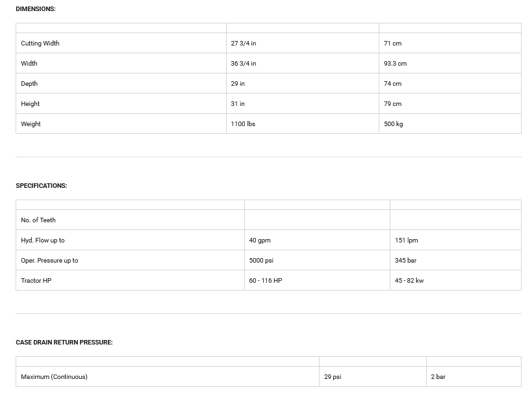Select the 151 lpm cell
The height and width of the screenshot is (403, 532).
[406, 240]
